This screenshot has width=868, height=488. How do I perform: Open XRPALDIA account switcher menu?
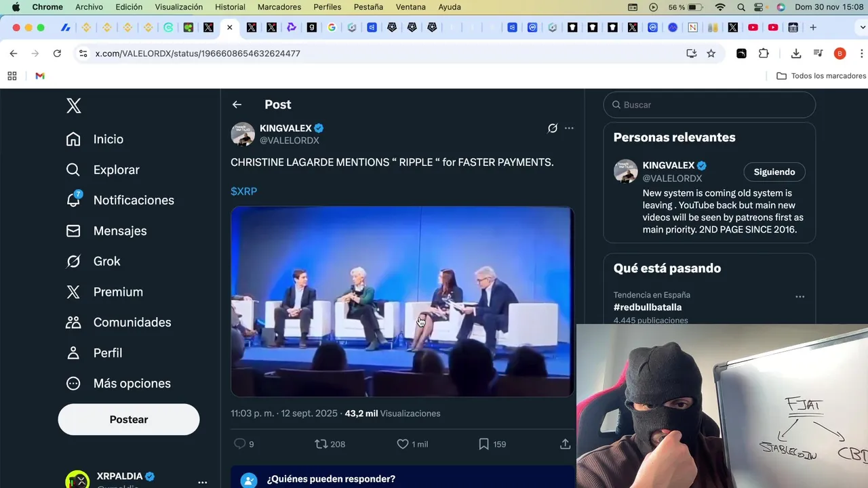coord(203,482)
